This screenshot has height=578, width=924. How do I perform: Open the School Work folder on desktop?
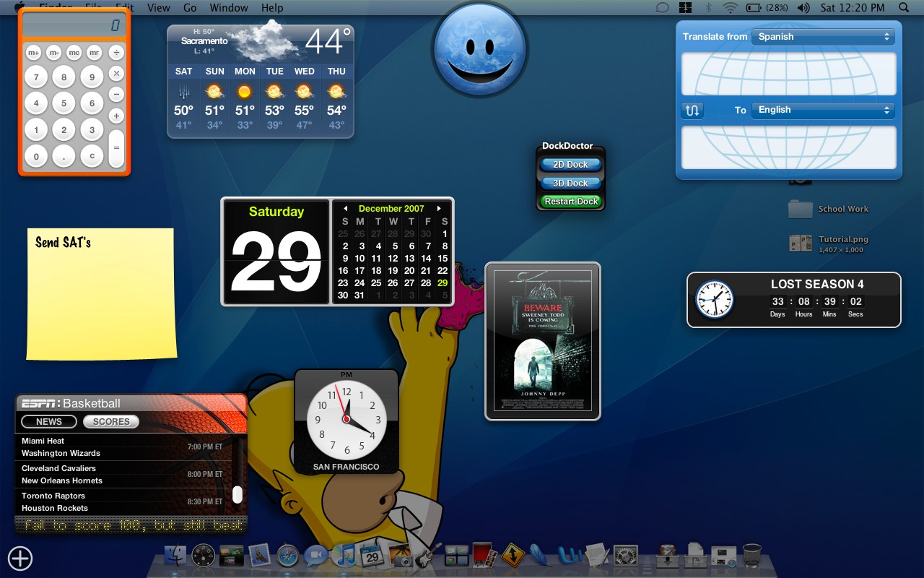click(x=829, y=209)
